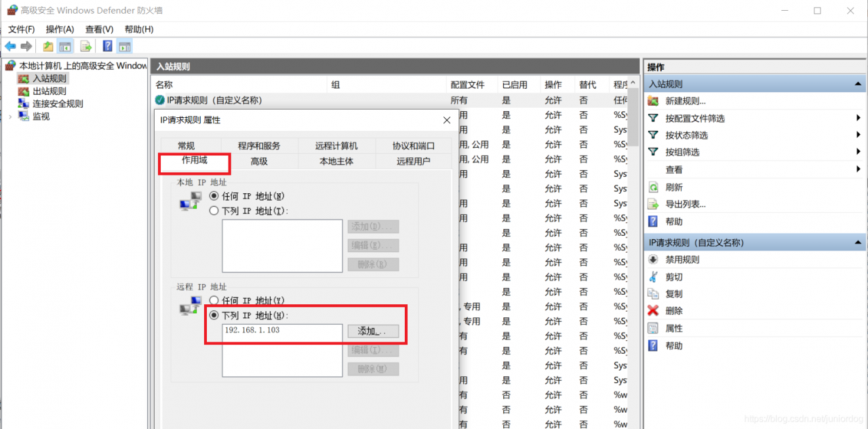868x429 pixels.
Task: Sort by the 名称 column header
Action: (239, 85)
